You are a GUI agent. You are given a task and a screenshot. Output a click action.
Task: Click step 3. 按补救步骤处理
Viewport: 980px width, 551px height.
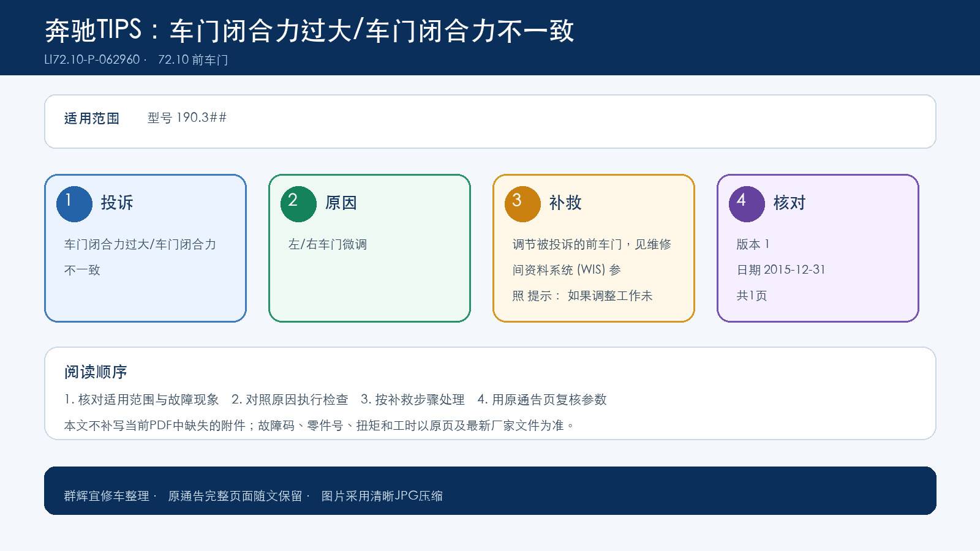(413, 400)
